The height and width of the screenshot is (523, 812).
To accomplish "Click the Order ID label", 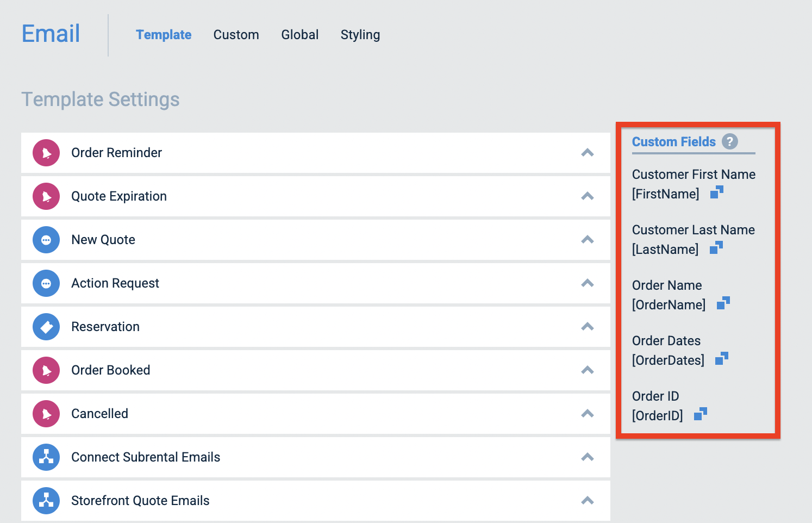I will (655, 396).
